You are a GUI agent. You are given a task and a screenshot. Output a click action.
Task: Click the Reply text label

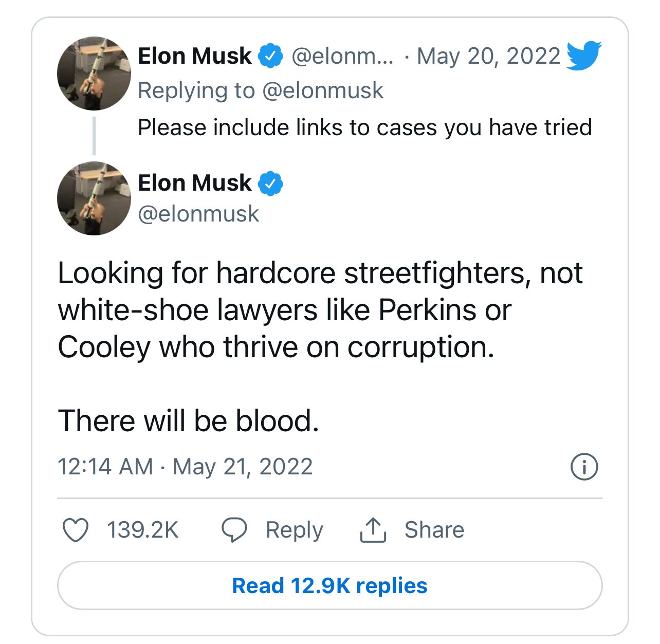294,530
